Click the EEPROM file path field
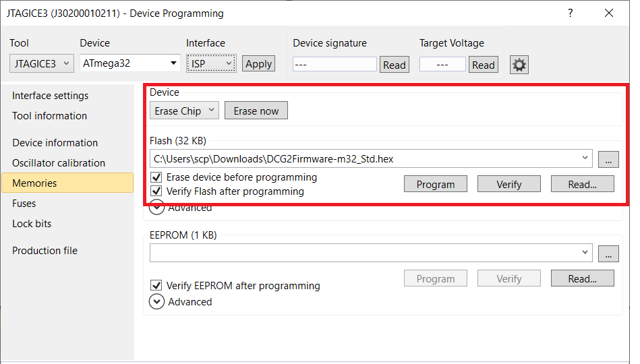This screenshot has height=364, width=640. [x=364, y=253]
